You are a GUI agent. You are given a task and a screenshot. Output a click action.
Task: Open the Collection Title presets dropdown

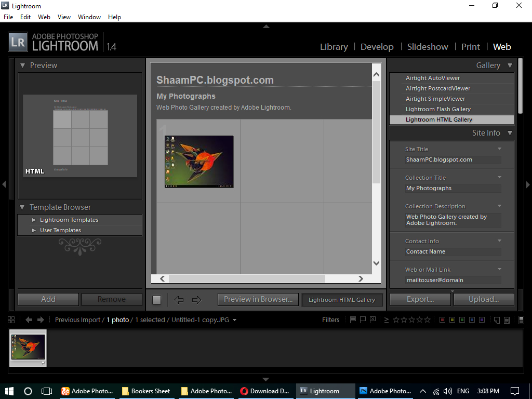(x=499, y=177)
